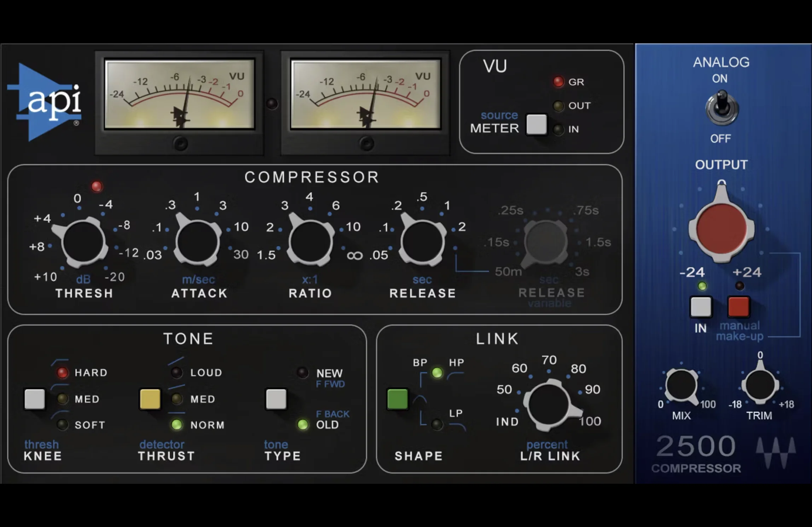The image size is (812, 527).
Task: Select the LOUD thrust LED
Action: pos(176,373)
